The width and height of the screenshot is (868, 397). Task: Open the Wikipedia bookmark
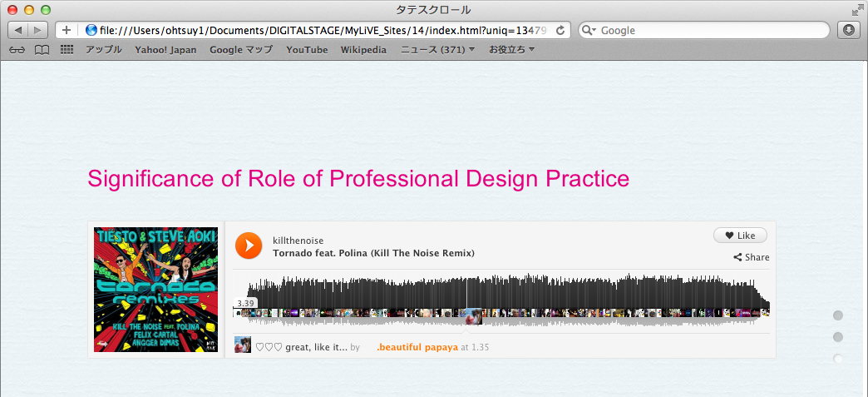pyautogui.click(x=363, y=50)
